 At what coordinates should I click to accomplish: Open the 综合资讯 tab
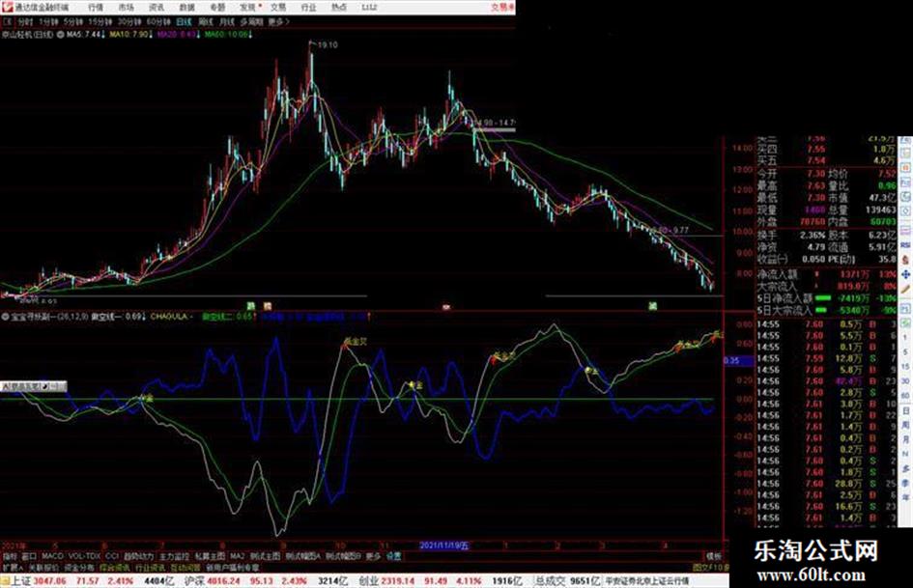[x=115, y=567]
